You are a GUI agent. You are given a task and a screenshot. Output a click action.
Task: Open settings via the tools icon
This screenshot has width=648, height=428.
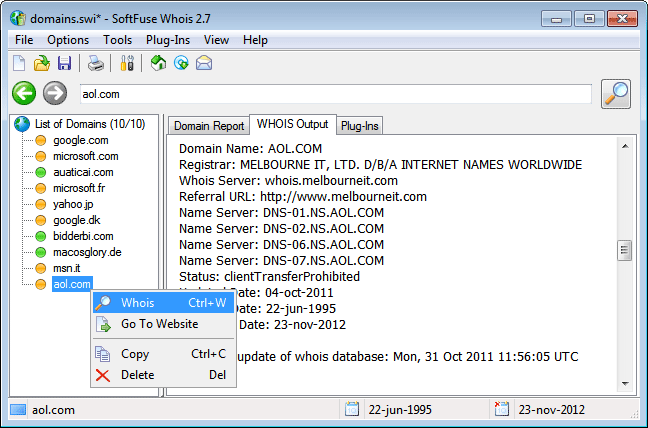click(127, 64)
